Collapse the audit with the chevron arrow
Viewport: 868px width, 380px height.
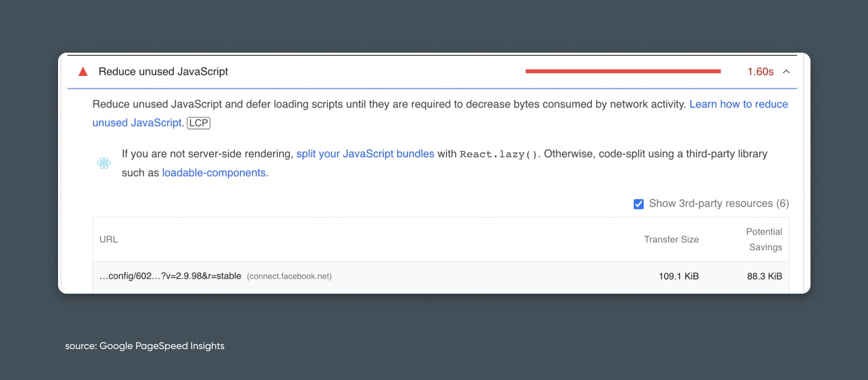point(786,72)
